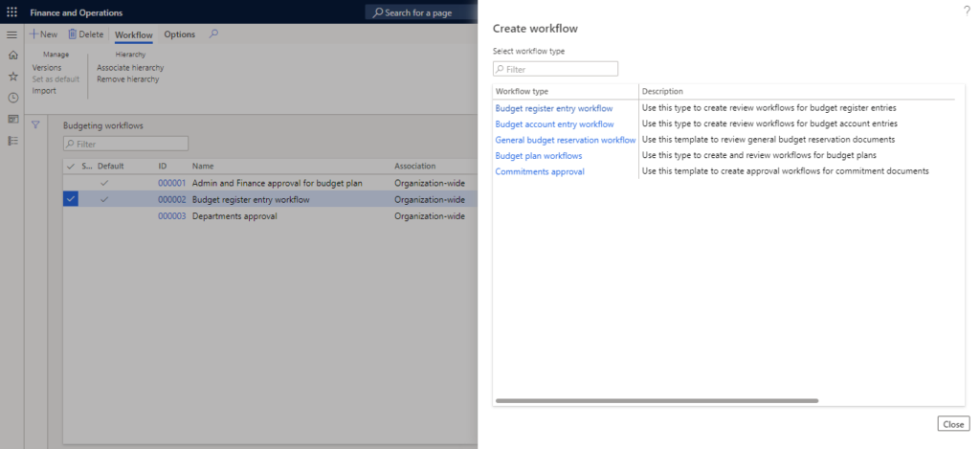Screen dimensions: 980x449
Task: Open the Association column header menu
Action: [414, 166]
